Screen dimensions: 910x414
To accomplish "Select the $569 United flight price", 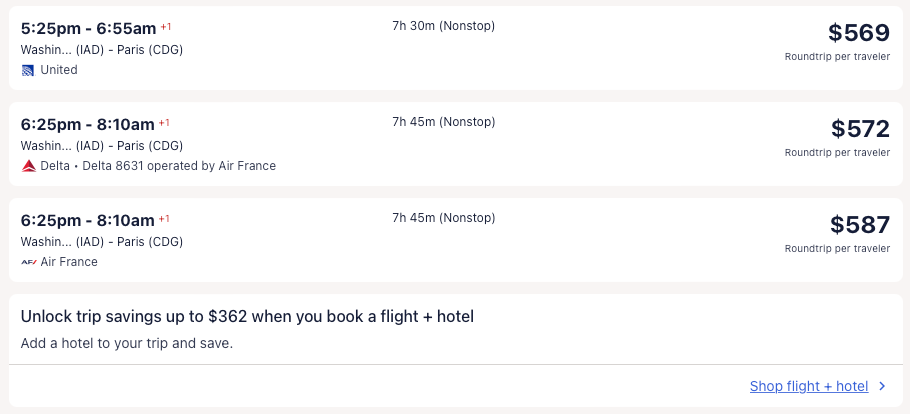I will 858,33.
